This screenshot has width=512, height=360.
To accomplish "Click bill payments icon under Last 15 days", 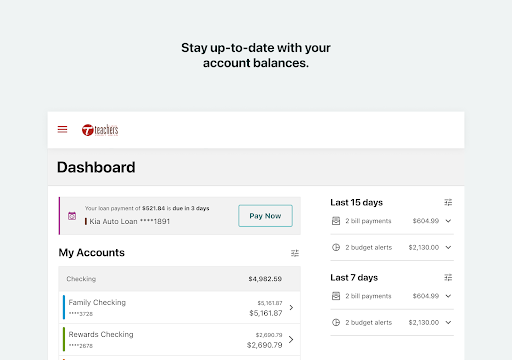I will tap(336, 221).
